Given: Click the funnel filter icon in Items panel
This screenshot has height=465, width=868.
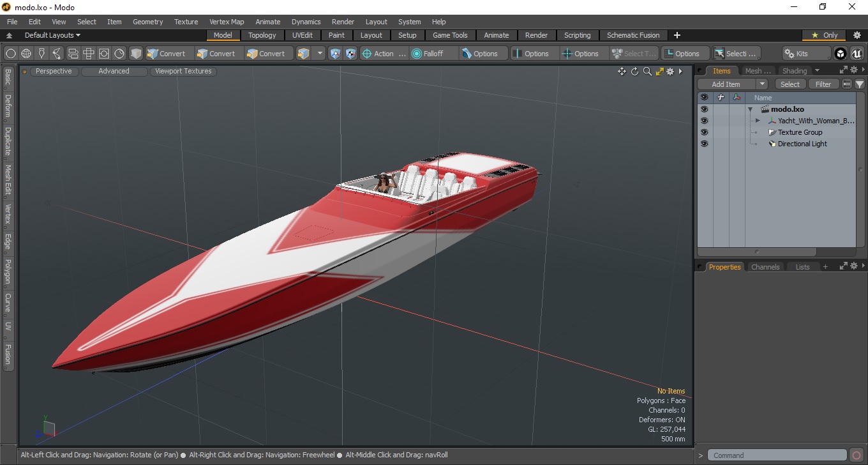Looking at the screenshot, I should [860, 84].
